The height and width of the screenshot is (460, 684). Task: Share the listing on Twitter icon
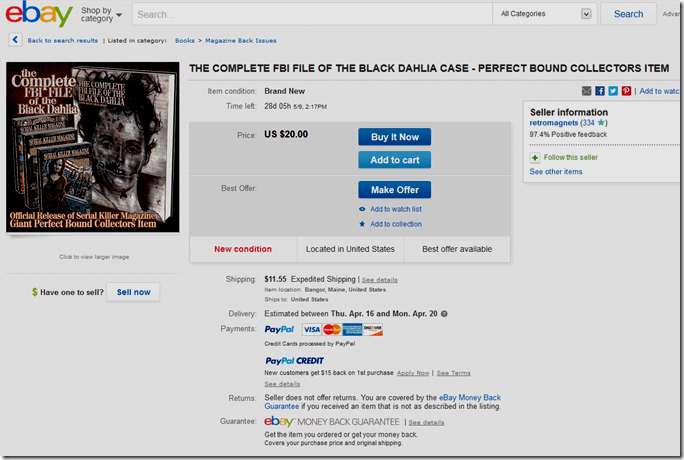click(x=613, y=91)
